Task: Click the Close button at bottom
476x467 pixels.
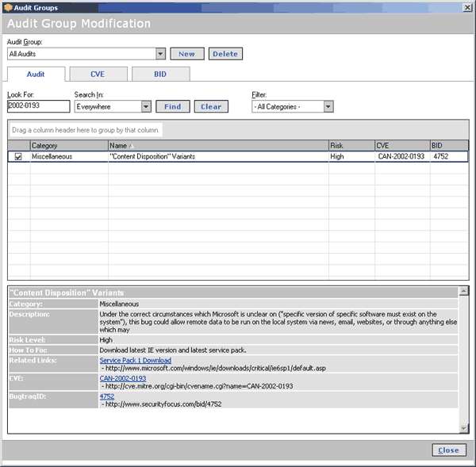Action: tap(448, 450)
